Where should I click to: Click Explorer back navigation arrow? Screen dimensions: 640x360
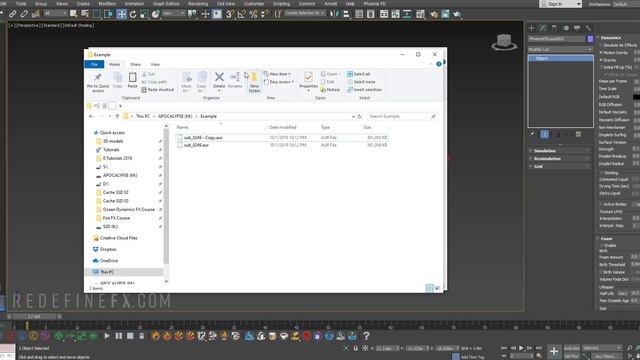click(91, 116)
